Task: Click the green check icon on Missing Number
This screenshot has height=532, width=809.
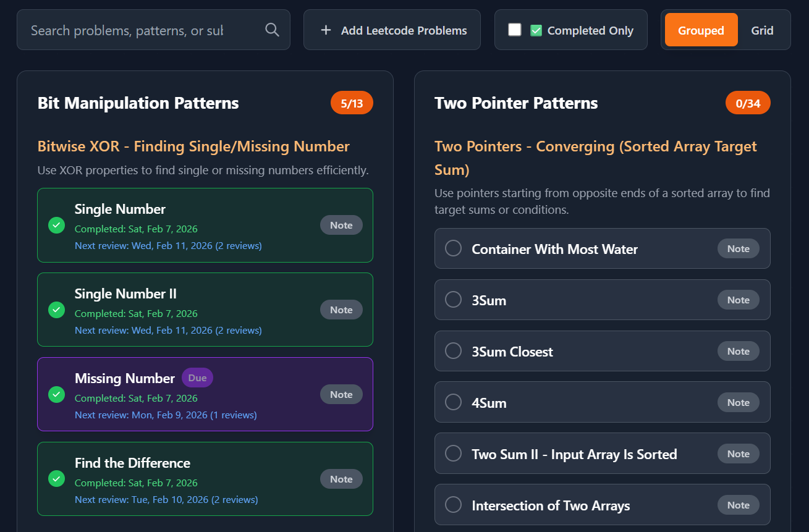Action: tap(56, 394)
